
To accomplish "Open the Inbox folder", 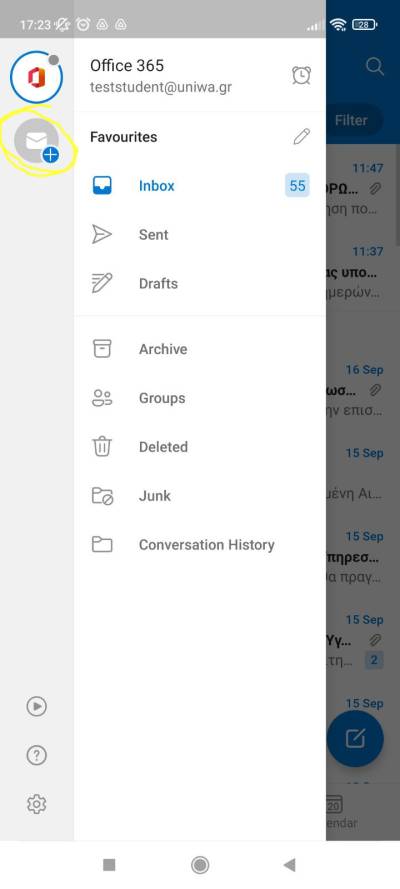I will point(200,186).
